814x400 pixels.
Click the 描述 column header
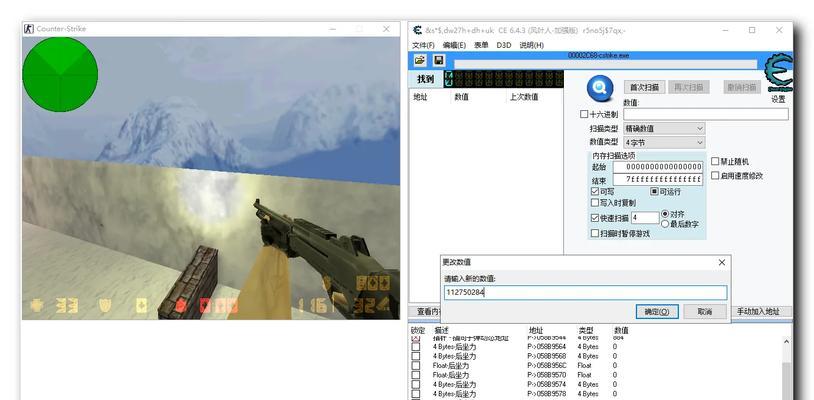tap(441, 330)
